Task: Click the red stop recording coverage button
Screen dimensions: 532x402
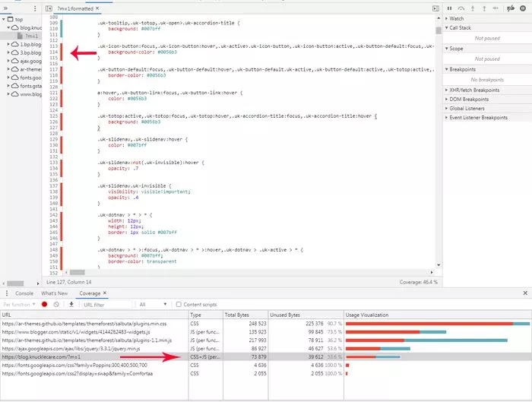Action: [44, 304]
